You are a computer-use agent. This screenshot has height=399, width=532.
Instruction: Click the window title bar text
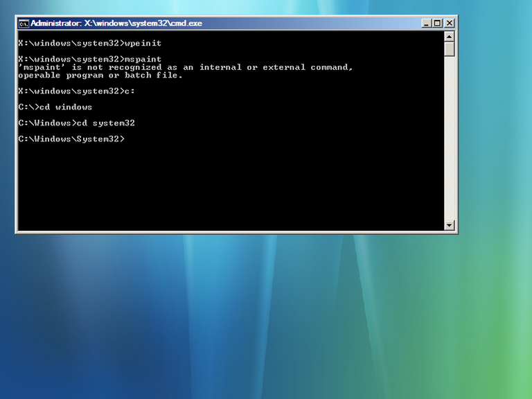[x=116, y=24]
